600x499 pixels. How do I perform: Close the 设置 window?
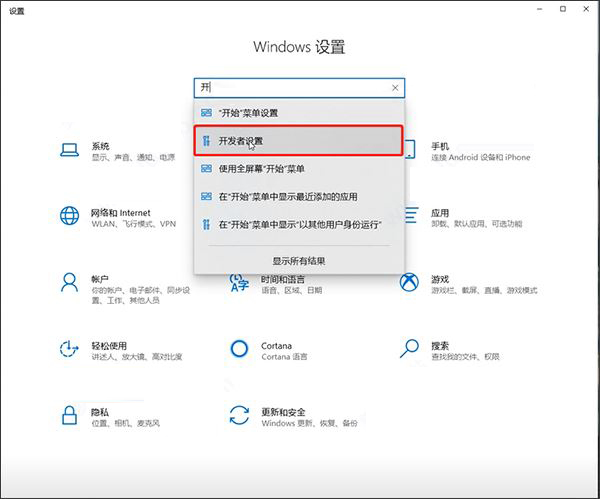pyautogui.click(x=586, y=9)
